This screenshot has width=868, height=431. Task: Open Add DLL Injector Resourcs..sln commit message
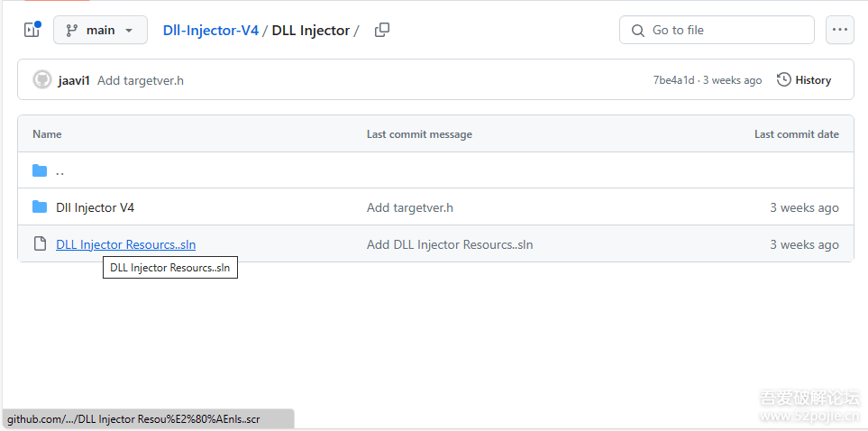pos(450,244)
